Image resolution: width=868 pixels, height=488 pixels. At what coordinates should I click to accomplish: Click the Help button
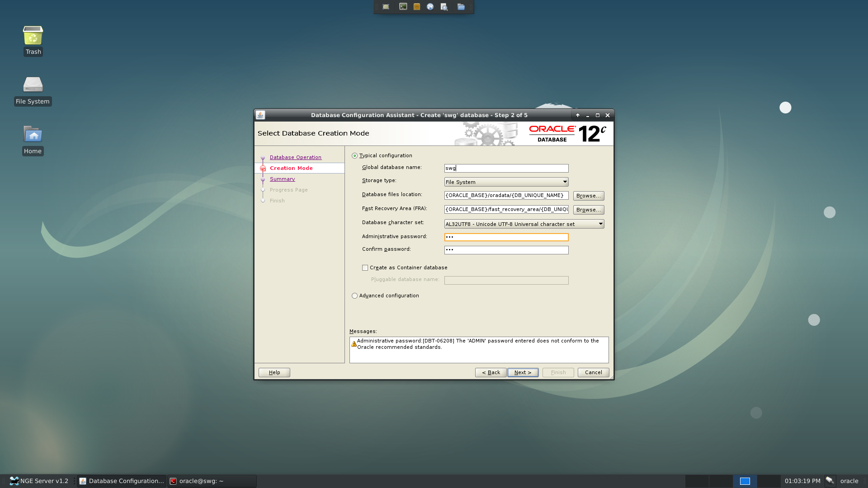tap(274, 372)
